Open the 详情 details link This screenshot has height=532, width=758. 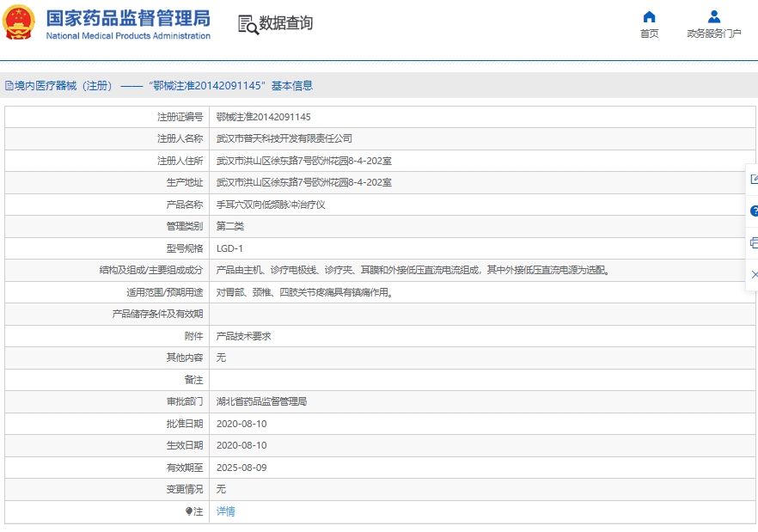[x=225, y=511]
